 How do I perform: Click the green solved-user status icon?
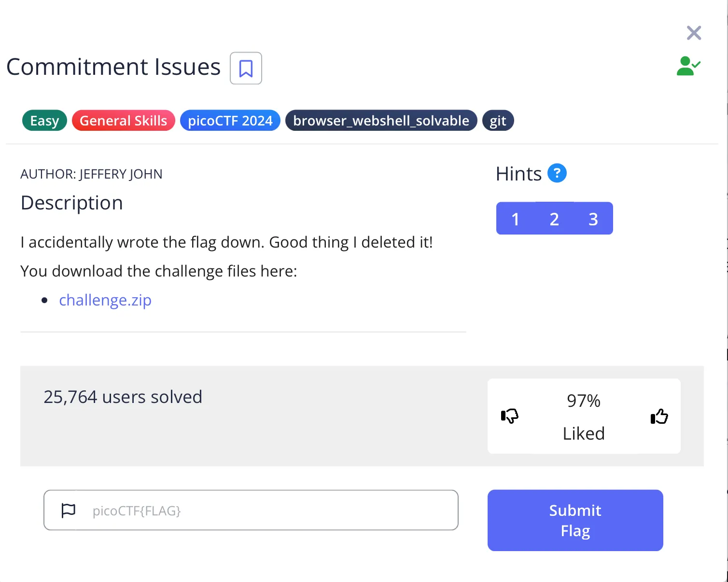pos(688,66)
